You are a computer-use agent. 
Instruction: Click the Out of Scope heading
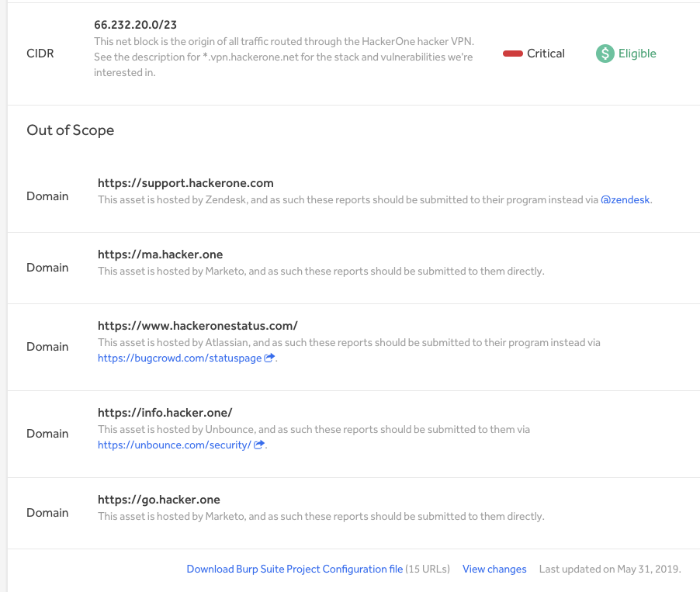click(71, 130)
